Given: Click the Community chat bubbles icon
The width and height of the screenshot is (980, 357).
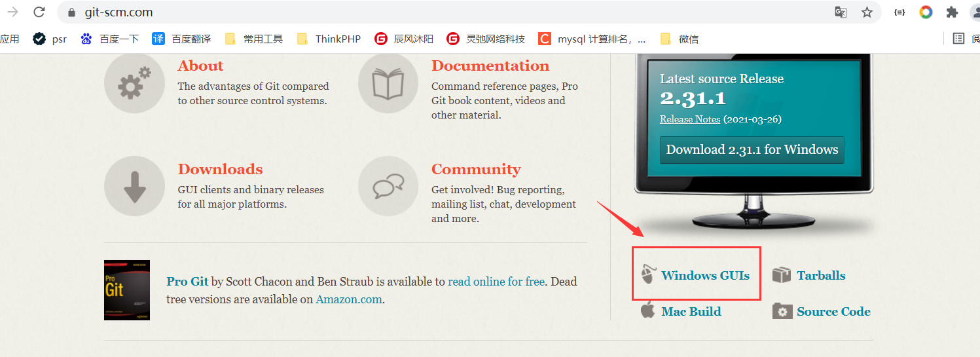Looking at the screenshot, I should (x=388, y=186).
